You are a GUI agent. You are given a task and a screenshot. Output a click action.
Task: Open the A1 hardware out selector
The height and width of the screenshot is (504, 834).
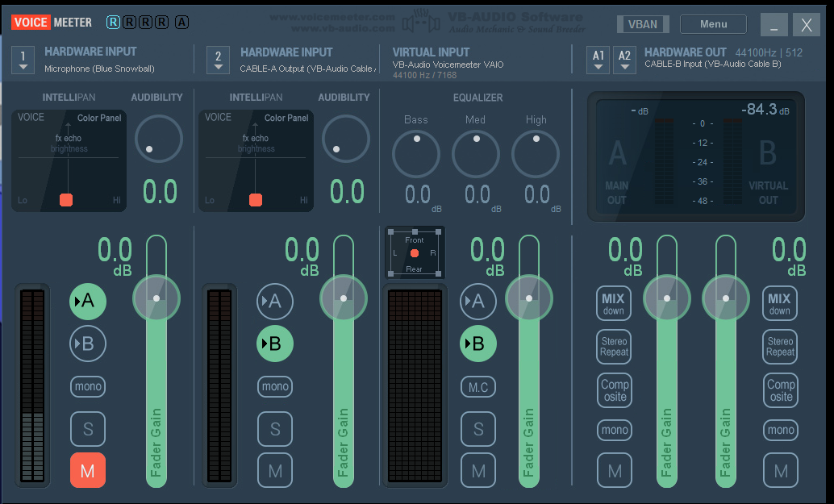point(598,60)
